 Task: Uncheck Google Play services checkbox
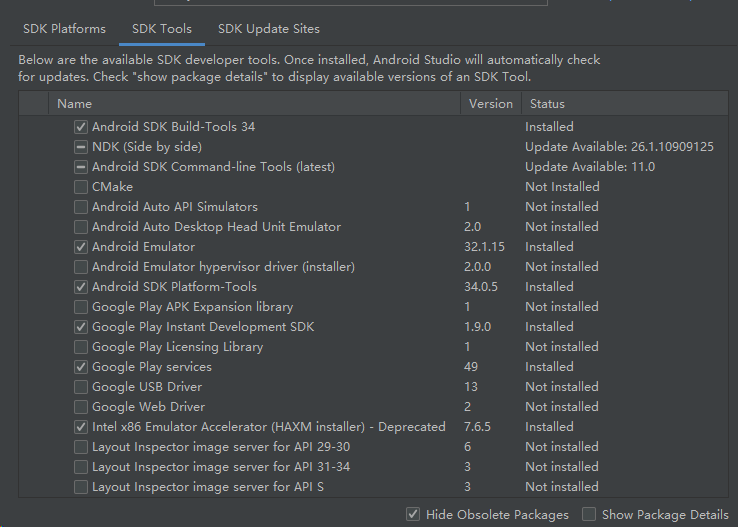pyautogui.click(x=81, y=367)
